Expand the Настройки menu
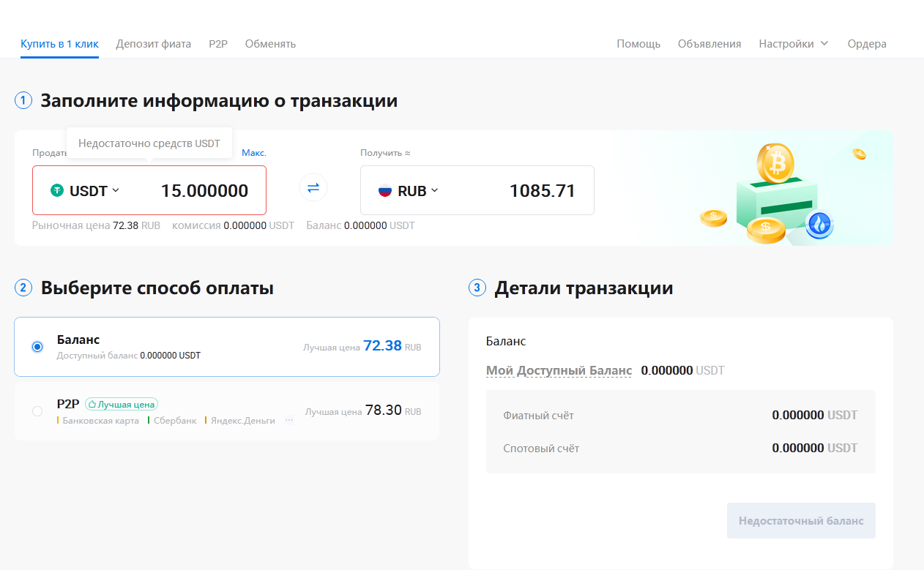The width and height of the screenshot is (924, 570). point(793,44)
